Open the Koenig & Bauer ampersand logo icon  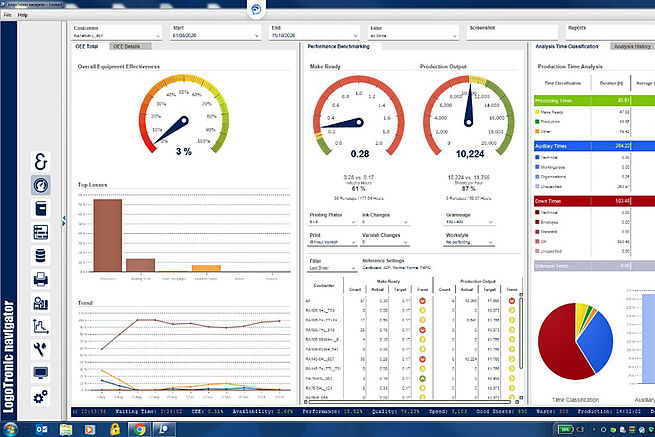click(x=41, y=162)
